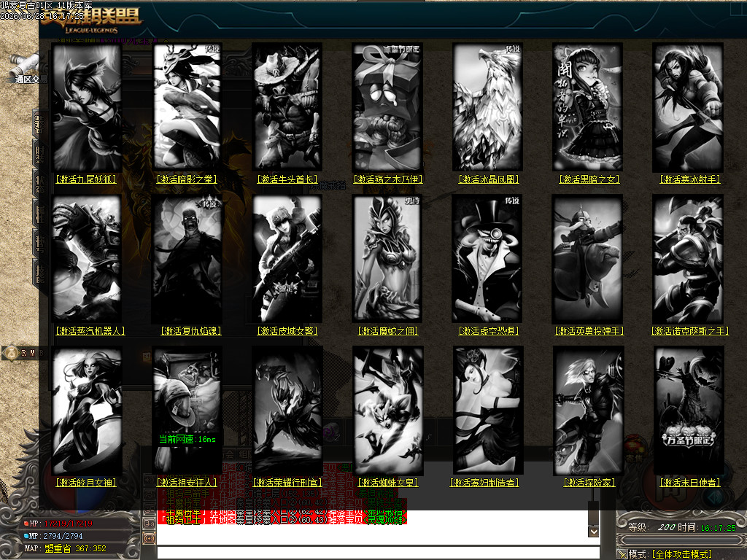Select the ice crystal phoenix portrait
747x560 pixels.
coord(488,107)
